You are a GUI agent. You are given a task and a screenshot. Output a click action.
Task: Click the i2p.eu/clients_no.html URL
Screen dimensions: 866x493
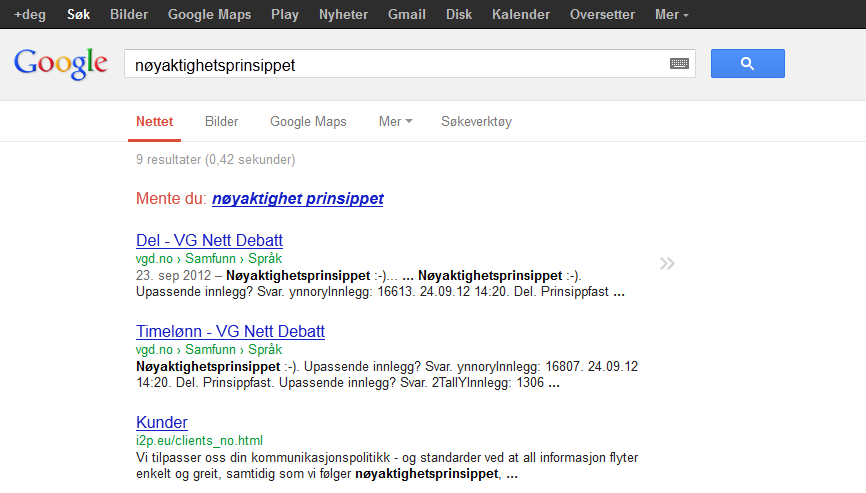click(x=199, y=441)
